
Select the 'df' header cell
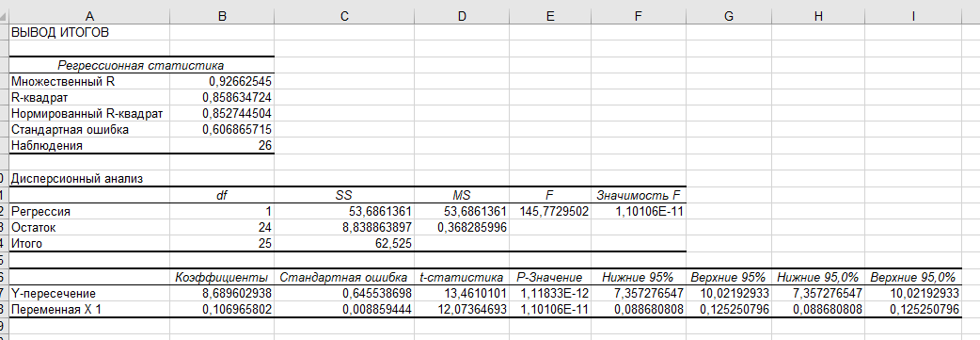point(222,195)
